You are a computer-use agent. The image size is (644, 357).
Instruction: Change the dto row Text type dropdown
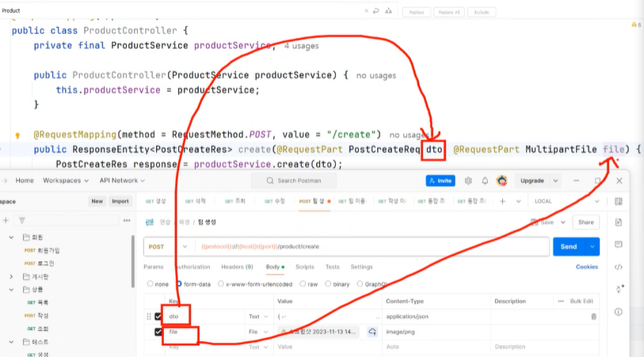coord(258,317)
